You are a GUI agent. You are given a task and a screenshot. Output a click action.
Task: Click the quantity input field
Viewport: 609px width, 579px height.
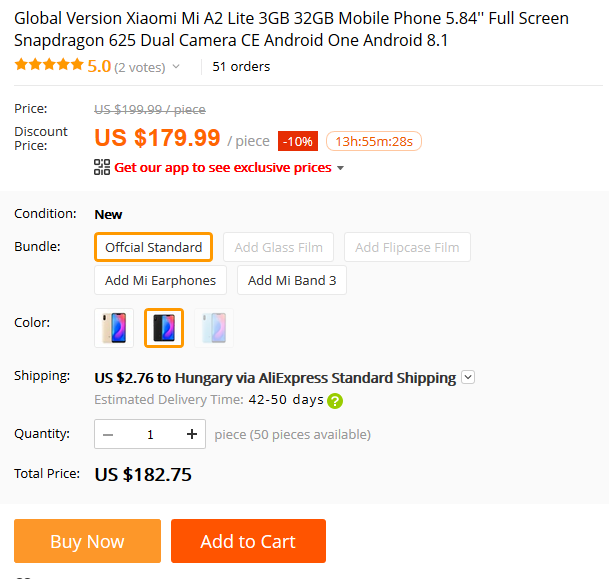150,434
